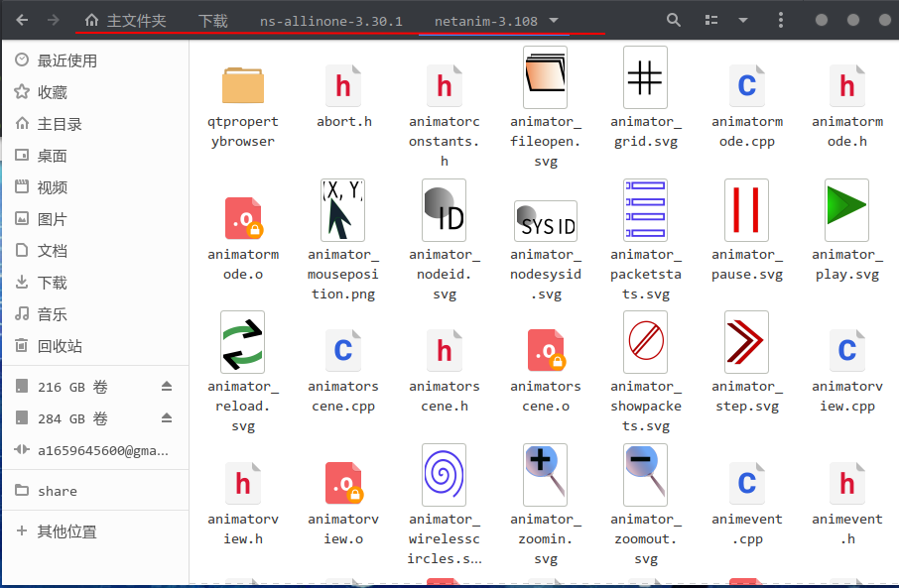Switch the file view mode button
This screenshot has width=899, height=588.
coord(710,19)
